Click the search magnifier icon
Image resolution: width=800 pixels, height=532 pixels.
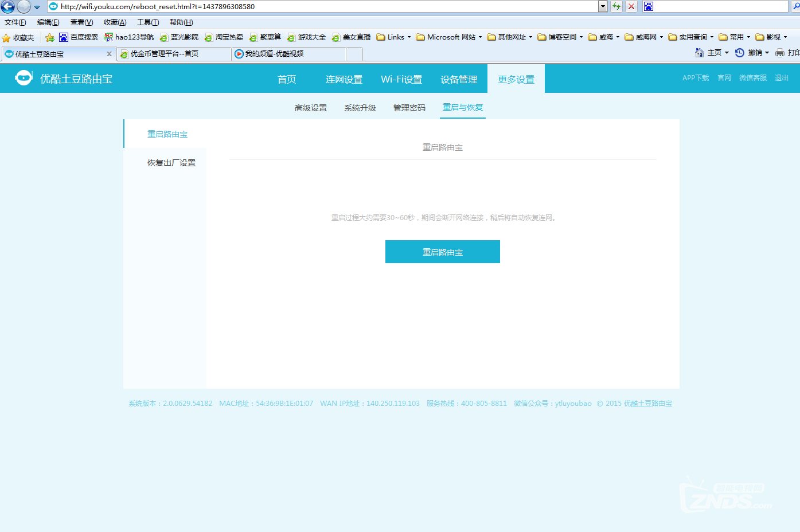(795, 6)
